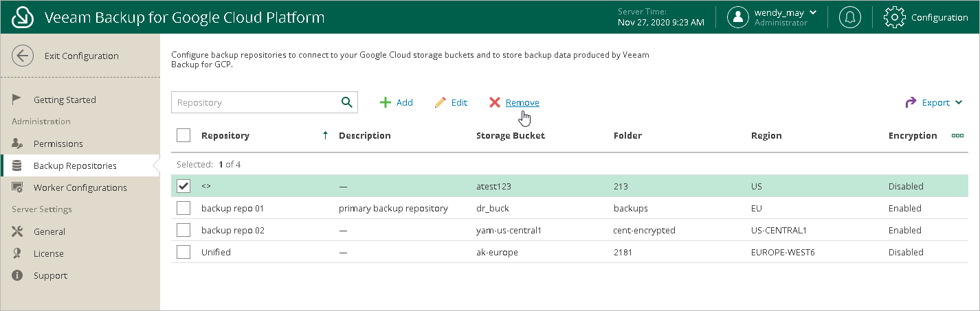Click the pencil Edit icon

441,102
